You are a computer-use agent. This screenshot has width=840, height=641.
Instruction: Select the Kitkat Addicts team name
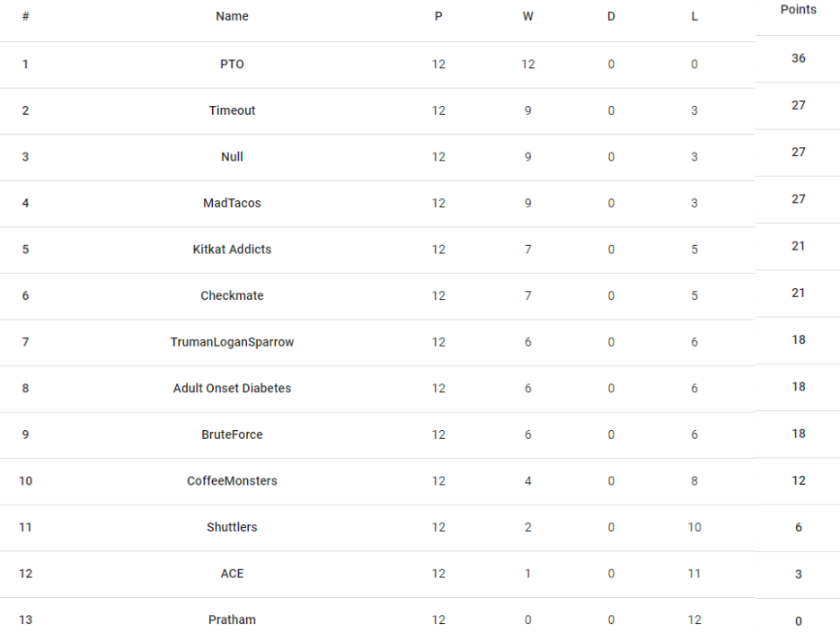[232, 249]
